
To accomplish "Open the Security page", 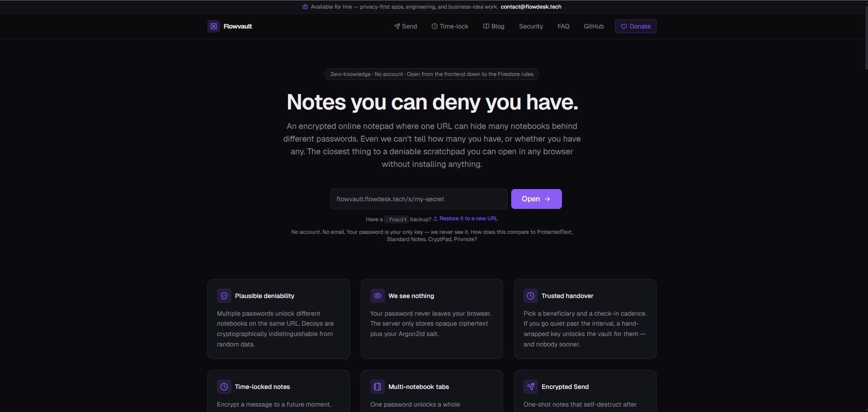I will pyautogui.click(x=531, y=26).
